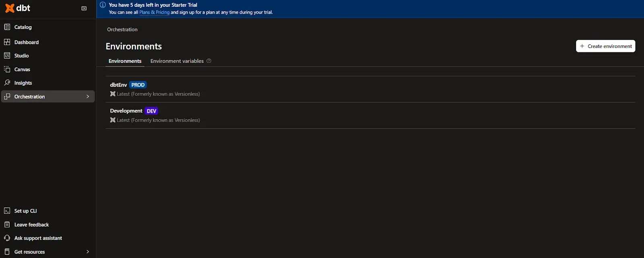Click the dbt logo

(x=17, y=8)
